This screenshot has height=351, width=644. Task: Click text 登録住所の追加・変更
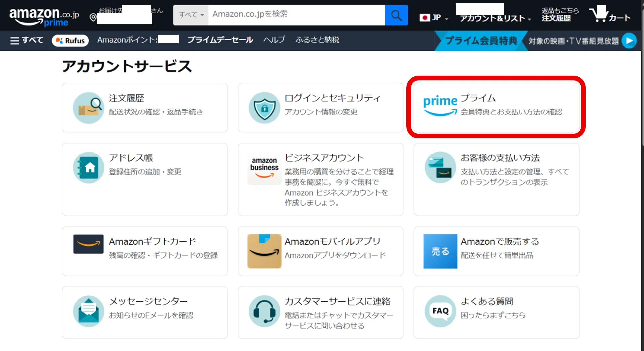click(x=145, y=172)
